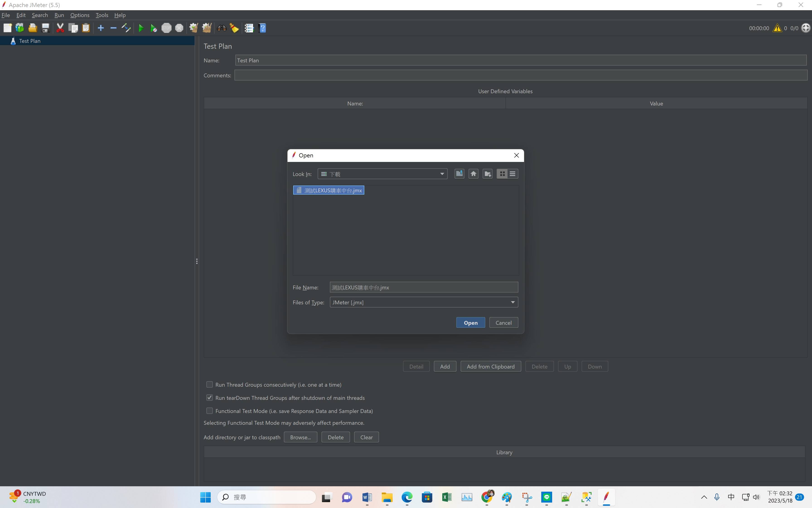Screen dimensions: 812x508
Task: Enable Run Thread Groups consecutively checkbox
Action: point(209,384)
